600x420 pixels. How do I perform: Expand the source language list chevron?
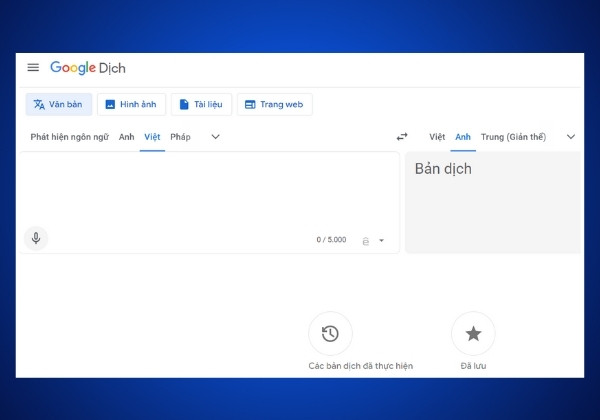[x=215, y=137]
